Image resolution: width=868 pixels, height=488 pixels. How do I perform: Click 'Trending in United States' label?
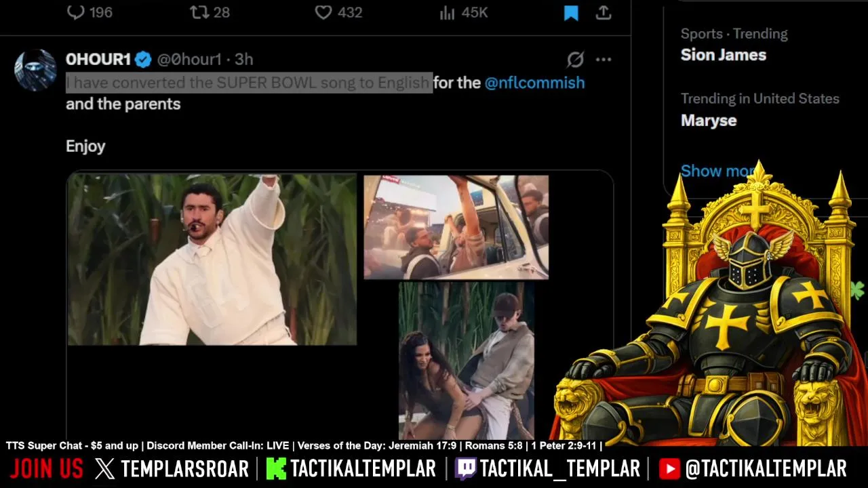[760, 99]
